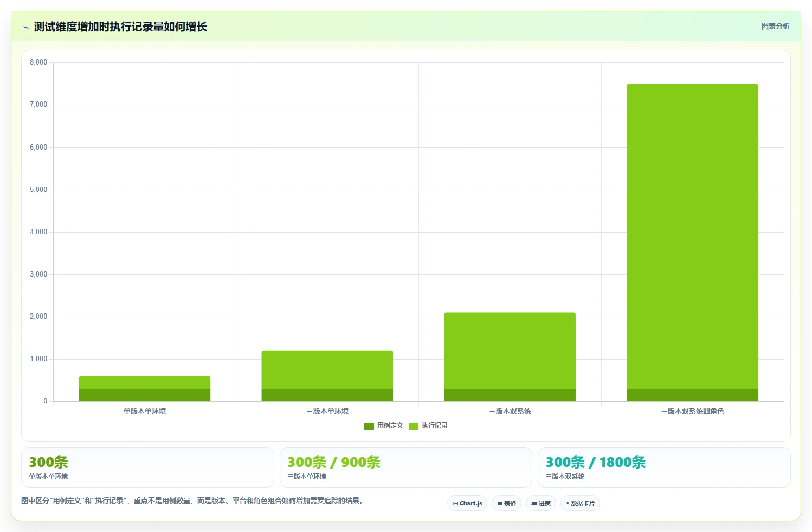Image resolution: width=812 pixels, height=532 pixels.
Task: Click the dark 用例定义 segment of 三版本单环境 bar
Action: tap(327, 395)
